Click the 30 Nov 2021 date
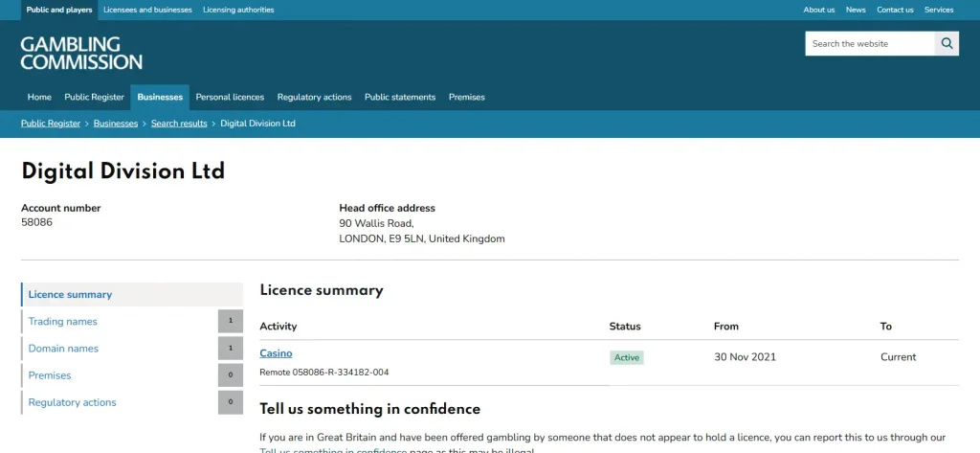The image size is (980, 453). pos(745,357)
